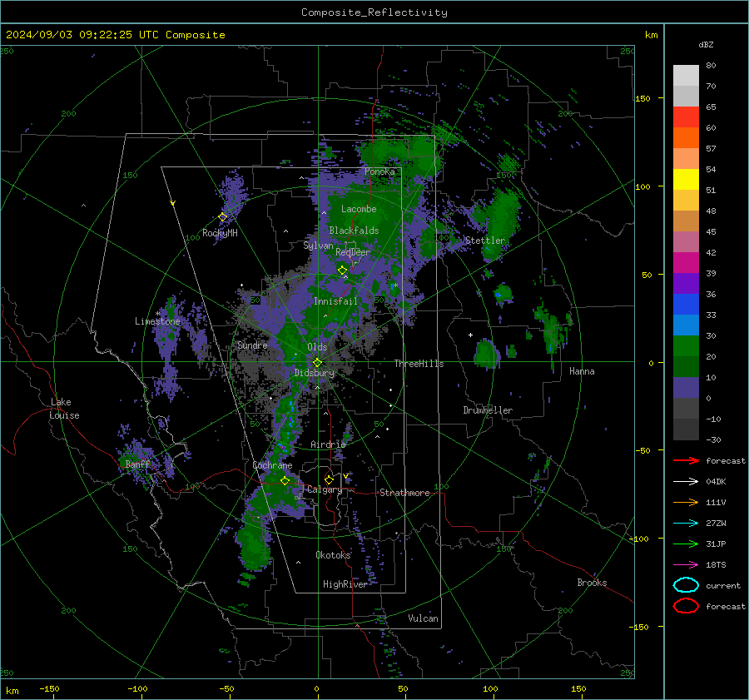Click the red forecast arrow in legend
Screen dimensions: 749x700
click(x=686, y=460)
